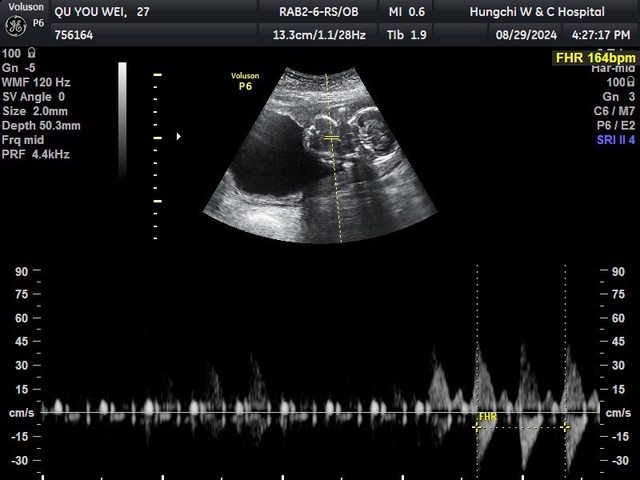
Task: Click the right FHR caliper cross
Action: click(x=565, y=427)
